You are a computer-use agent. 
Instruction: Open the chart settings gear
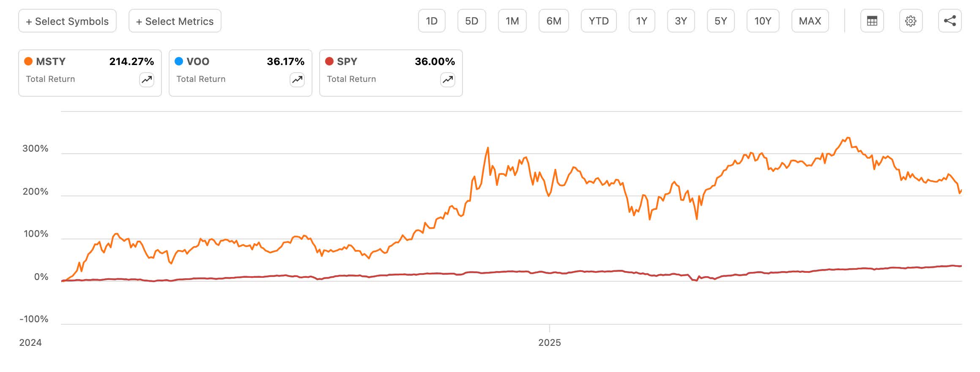point(911,20)
